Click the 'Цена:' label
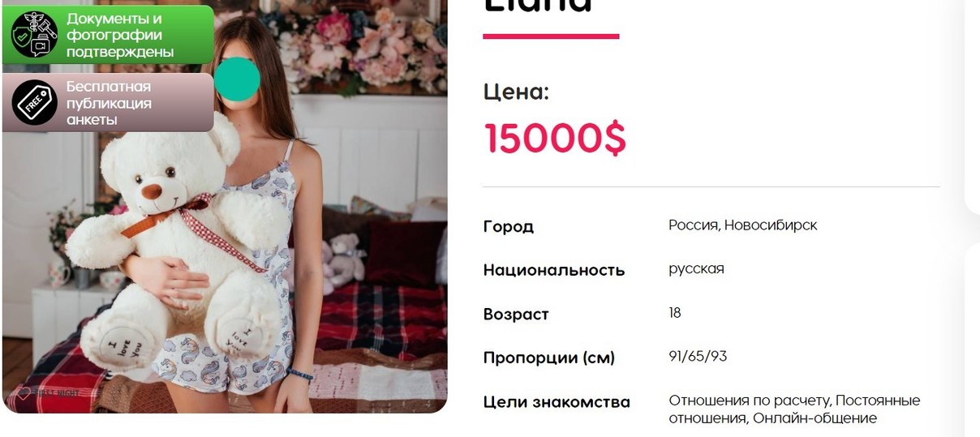 pyautogui.click(x=516, y=92)
